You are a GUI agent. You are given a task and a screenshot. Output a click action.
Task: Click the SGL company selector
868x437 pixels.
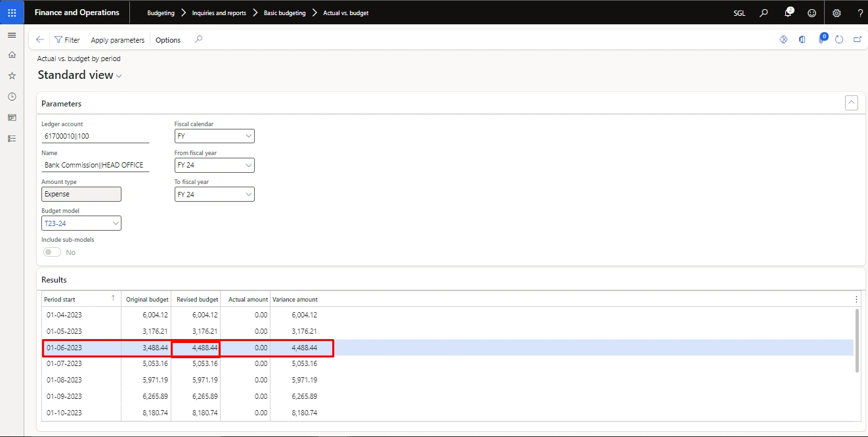(x=739, y=12)
